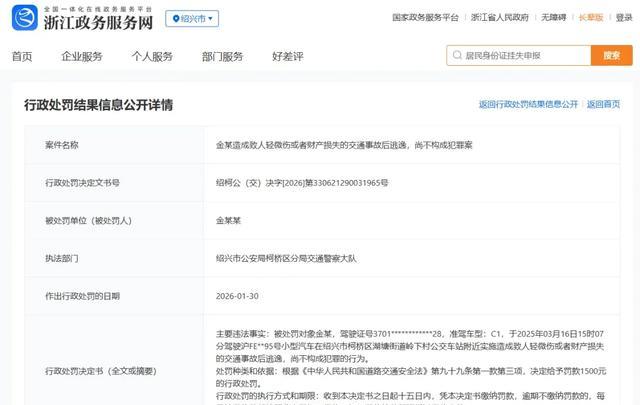This screenshot has width=640, height=405.
Task: Open the 个人服务 menu
Action: (152, 56)
